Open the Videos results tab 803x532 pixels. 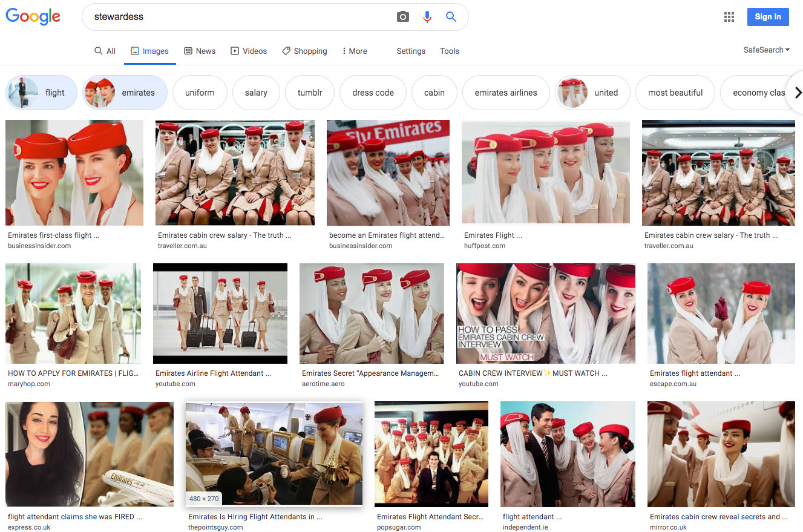[x=249, y=51]
